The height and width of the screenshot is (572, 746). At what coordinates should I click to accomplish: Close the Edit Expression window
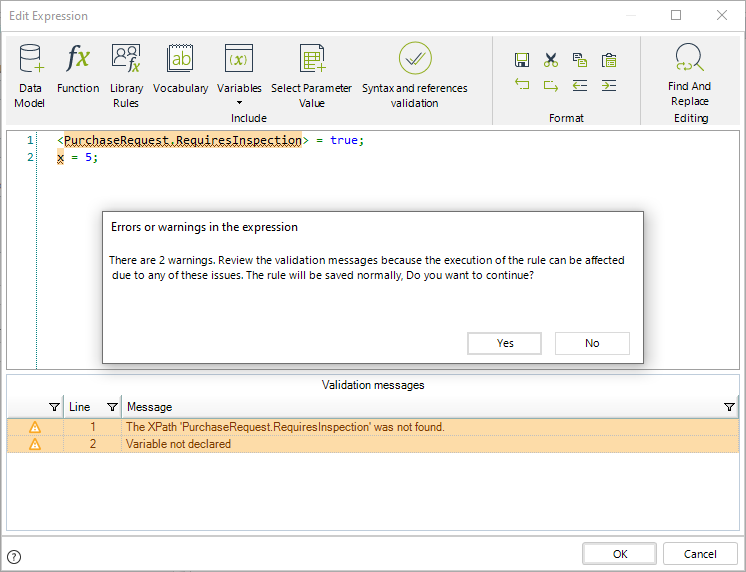point(722,15)
